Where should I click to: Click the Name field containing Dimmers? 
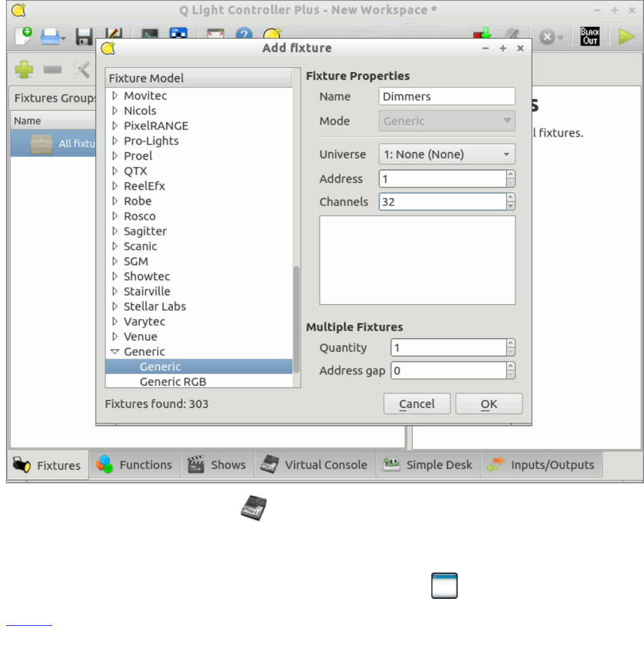[447, 96]
